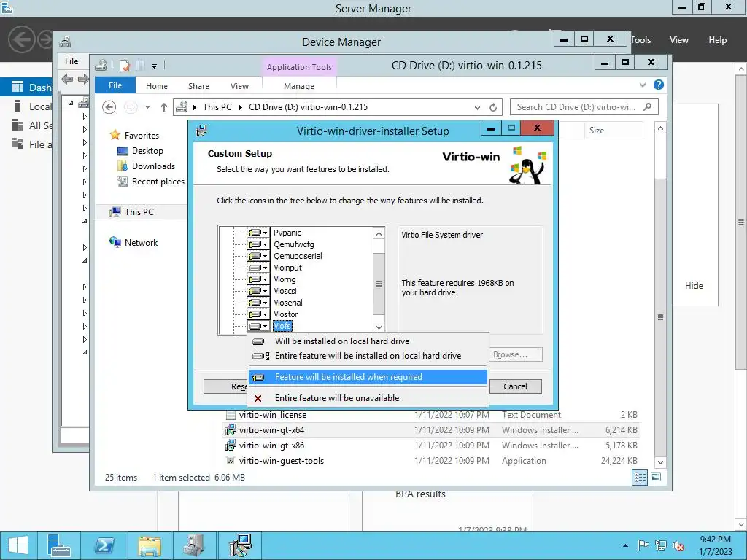Open the Tools menu in Server Manager
The height and width of the screenshot is (560, 747).
641,40
